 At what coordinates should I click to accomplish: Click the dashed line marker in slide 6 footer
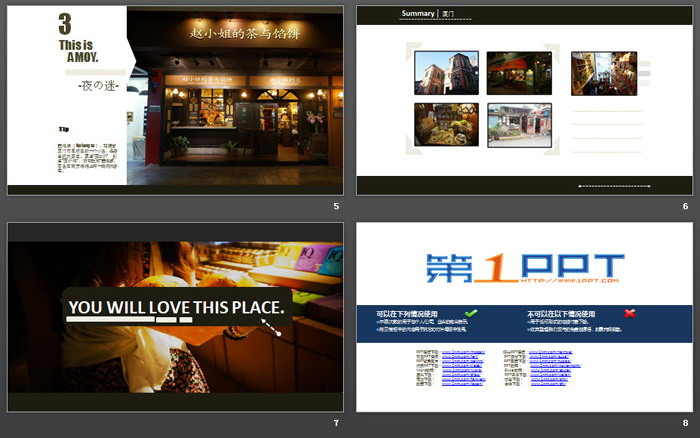(x=614, y=185)
